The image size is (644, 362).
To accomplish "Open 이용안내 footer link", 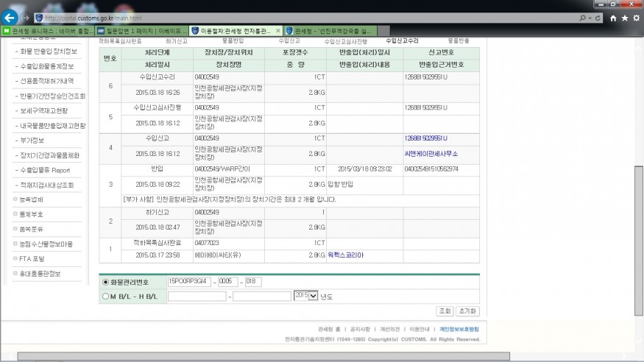I will tap(420, 329).
